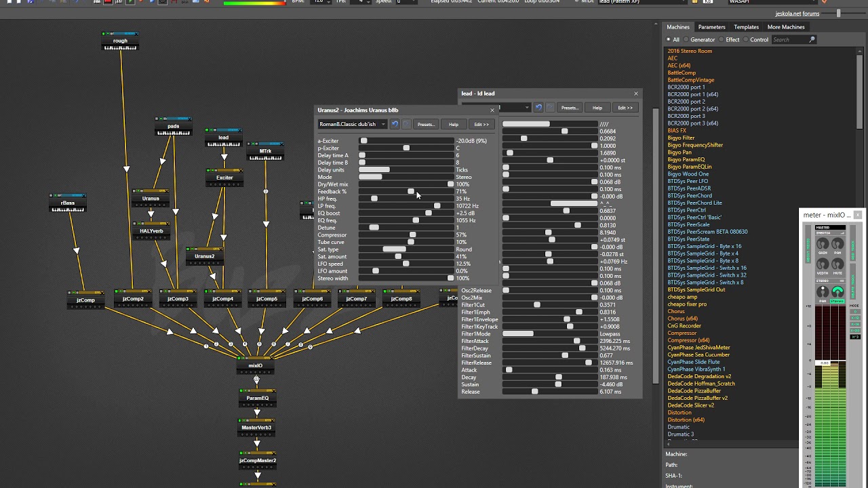Toggle meter mode N^3 button
This screenshot has width=868, height=488.
[854, 337]
